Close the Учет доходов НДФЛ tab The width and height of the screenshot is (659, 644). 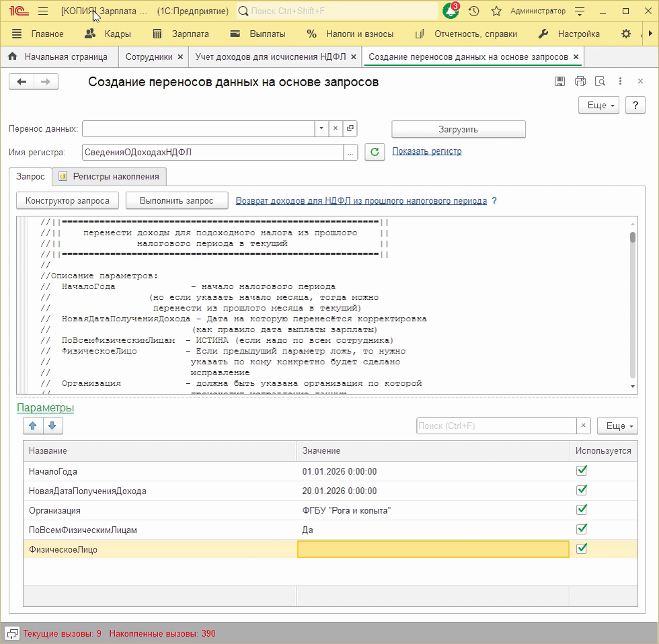[354, 56]
